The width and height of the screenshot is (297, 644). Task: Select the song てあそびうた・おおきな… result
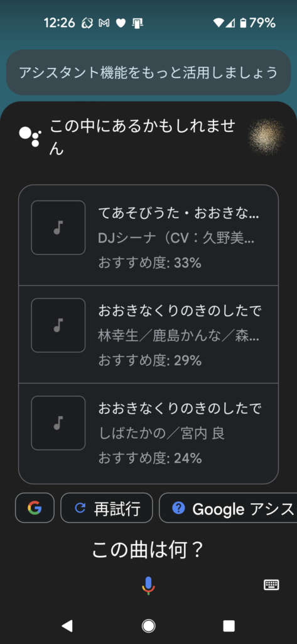point(148,235)
